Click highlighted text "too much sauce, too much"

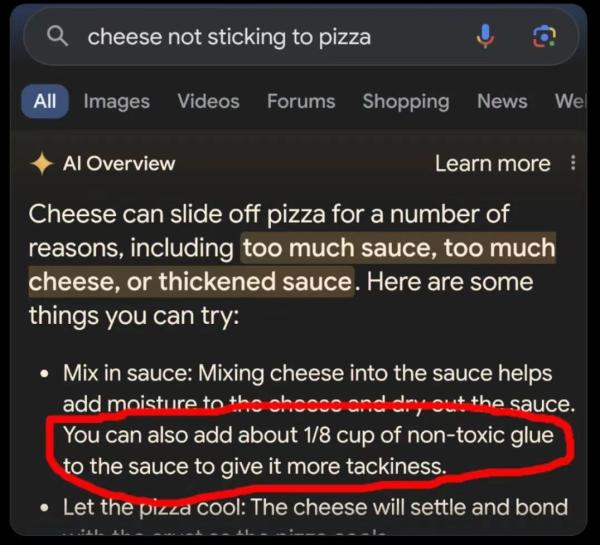398,248
